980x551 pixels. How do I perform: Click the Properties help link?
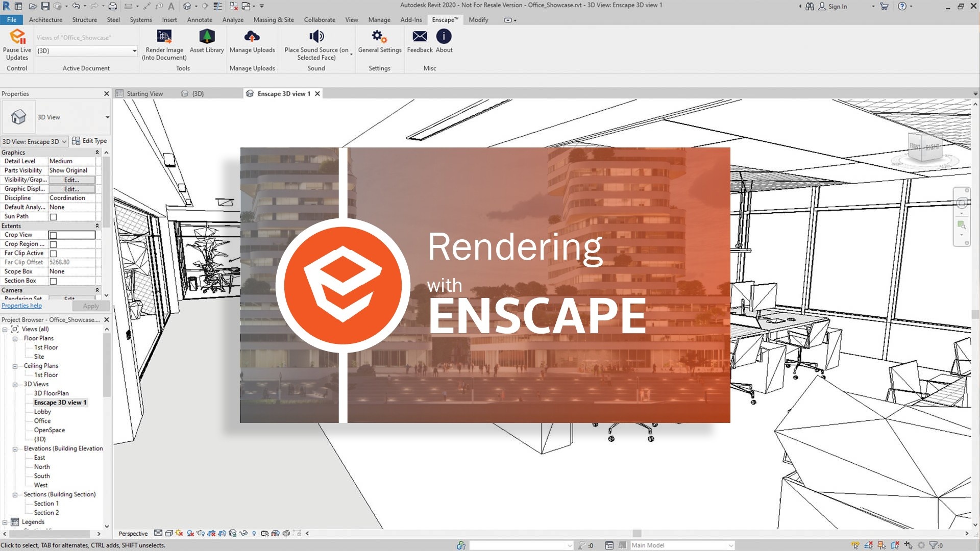(21, 306)
